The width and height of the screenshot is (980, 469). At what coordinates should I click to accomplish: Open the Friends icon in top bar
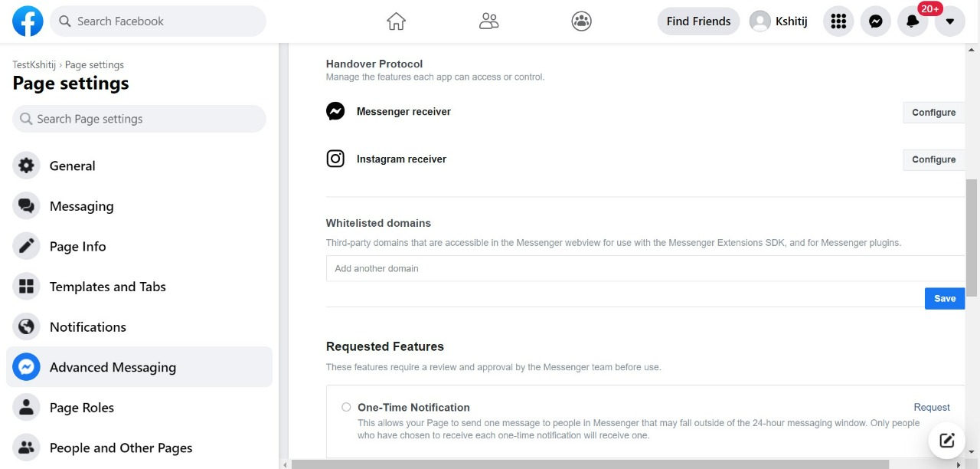pyautogui.click(x=488, y=21)
